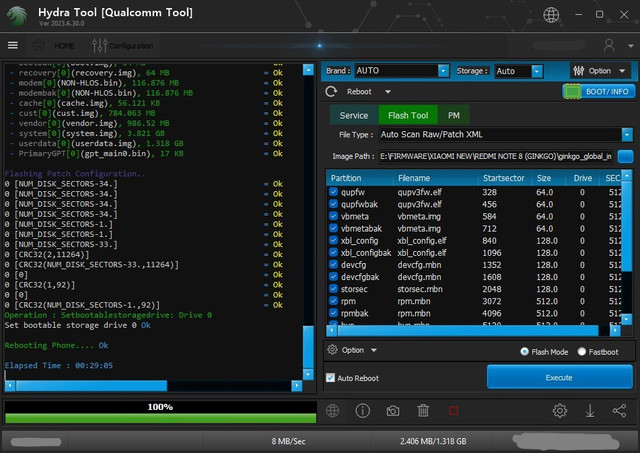The width and height of the screenshot is (640, 453).
Task: Click the Elapsed Time log line
Action: click(59, 365)
